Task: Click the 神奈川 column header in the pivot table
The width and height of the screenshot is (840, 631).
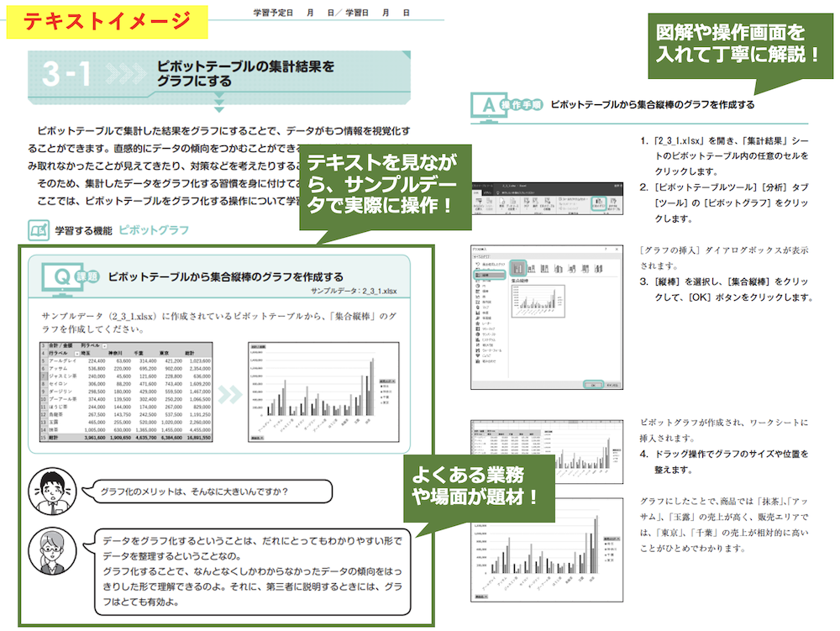Action: tap(115, 354)
